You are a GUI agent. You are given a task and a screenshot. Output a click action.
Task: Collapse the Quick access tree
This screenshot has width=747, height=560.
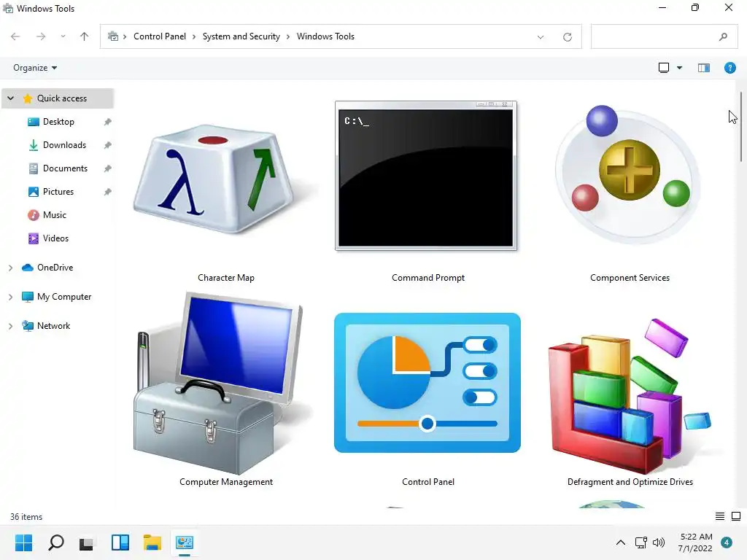10,98
